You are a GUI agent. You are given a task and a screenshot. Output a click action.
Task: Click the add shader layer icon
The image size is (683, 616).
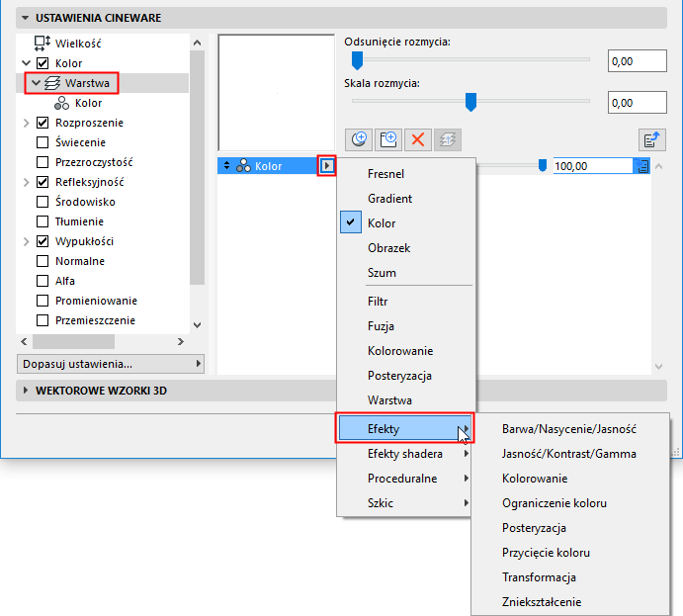pyautogui.click(x=359, y=139)
